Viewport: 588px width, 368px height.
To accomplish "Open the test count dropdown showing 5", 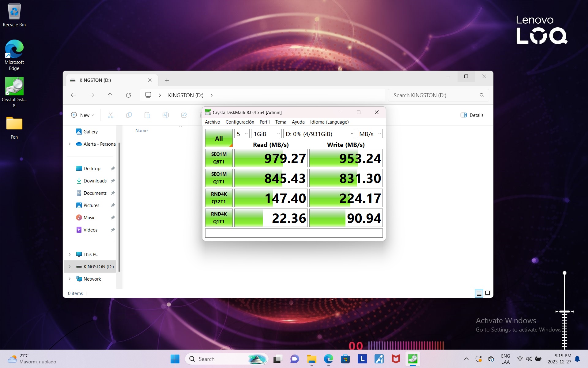I will [242, 134].
